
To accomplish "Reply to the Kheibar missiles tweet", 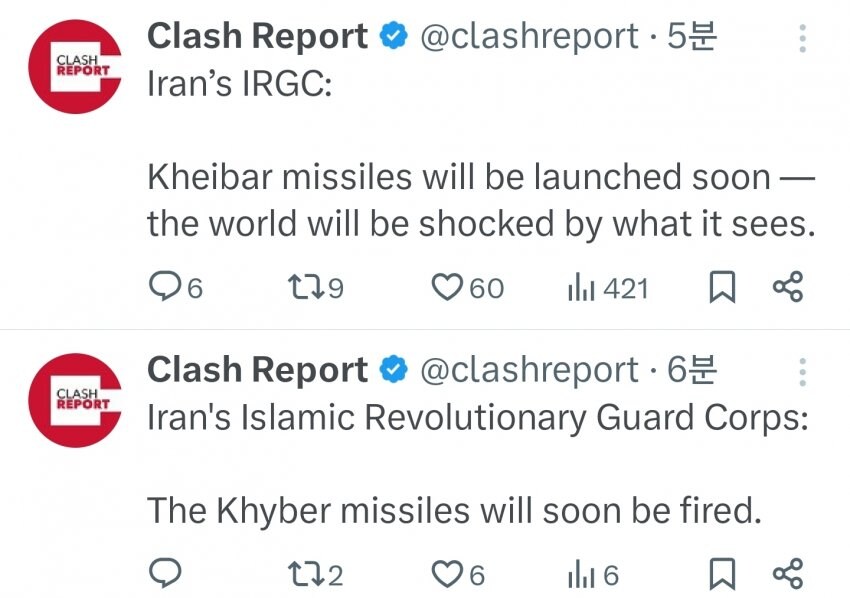I will click(x=164, y=288).
